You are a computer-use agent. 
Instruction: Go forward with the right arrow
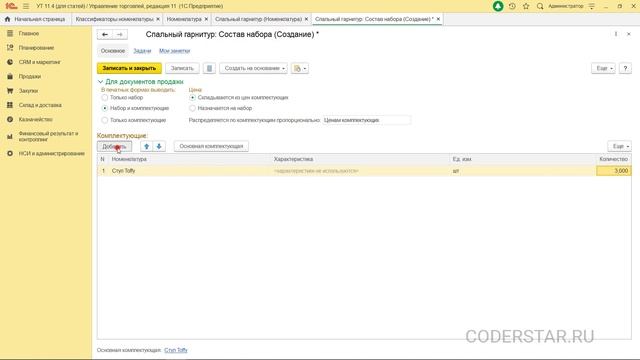click(x=120, y=35)
